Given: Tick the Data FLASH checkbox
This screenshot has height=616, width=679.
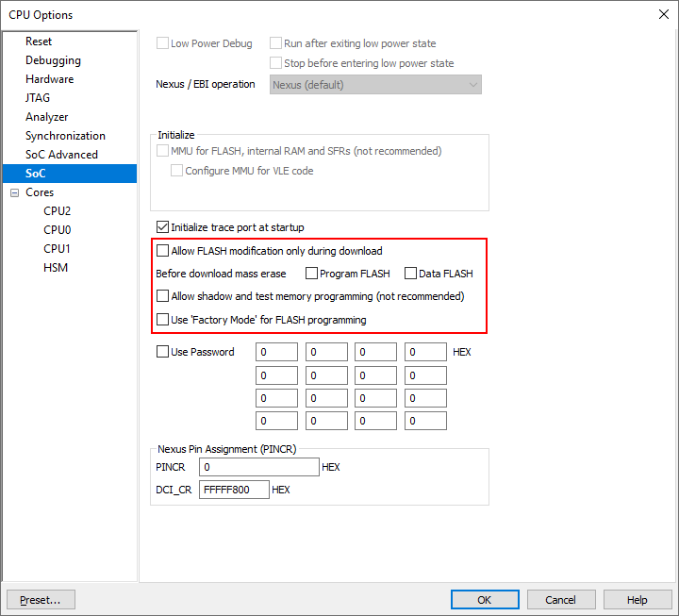Looking at the screenshot, I should click(410, 274).
